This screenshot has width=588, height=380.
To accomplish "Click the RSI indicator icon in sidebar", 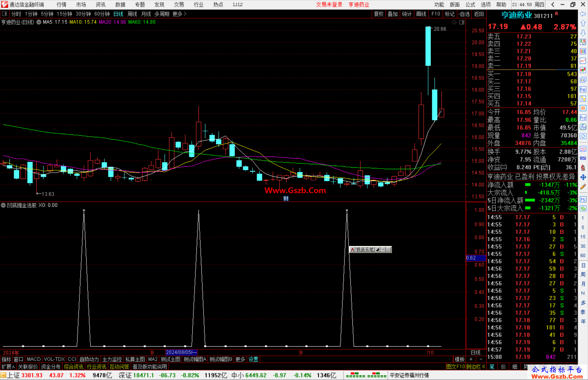I will point(583,158).
